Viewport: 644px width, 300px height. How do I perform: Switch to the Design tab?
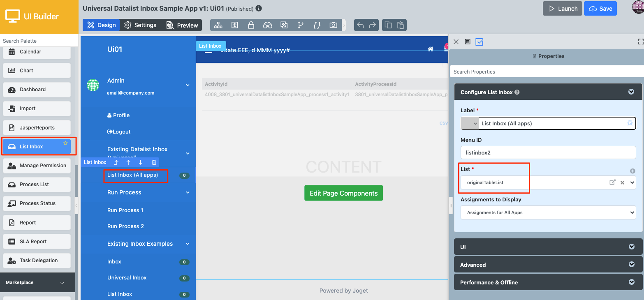point(101,25)
